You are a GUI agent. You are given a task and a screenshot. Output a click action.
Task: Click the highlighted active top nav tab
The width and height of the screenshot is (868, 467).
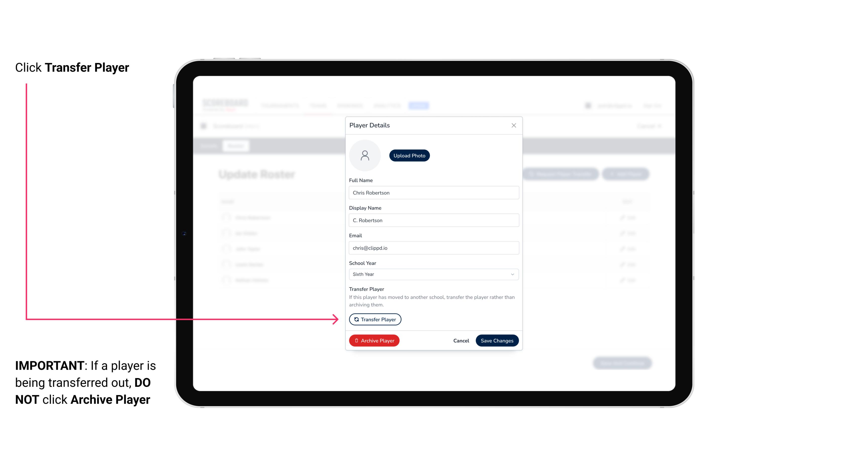click(420, 105)
